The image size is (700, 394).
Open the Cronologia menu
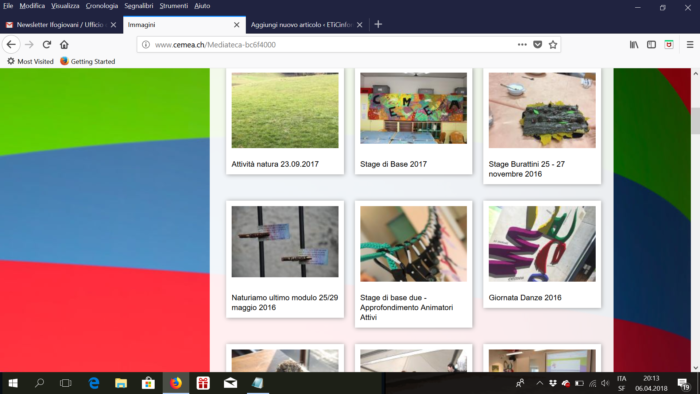[x=102, y=6]
